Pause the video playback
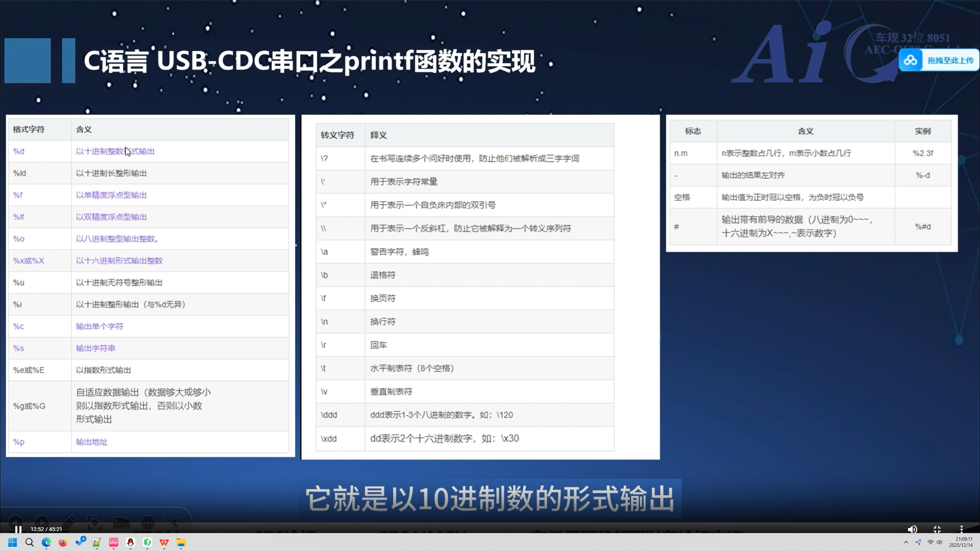Viewport: 980px width, 551px height. pos(18,530)
